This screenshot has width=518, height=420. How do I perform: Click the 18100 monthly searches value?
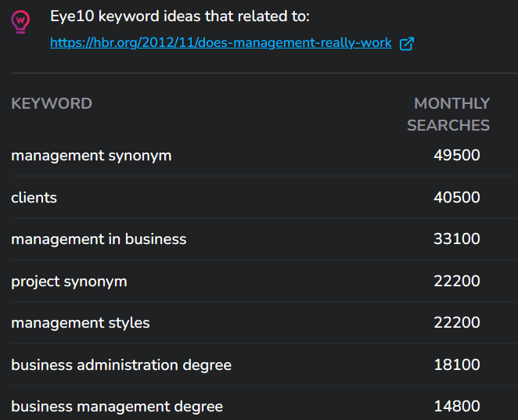pyautogui.click(x=457, y=364)
